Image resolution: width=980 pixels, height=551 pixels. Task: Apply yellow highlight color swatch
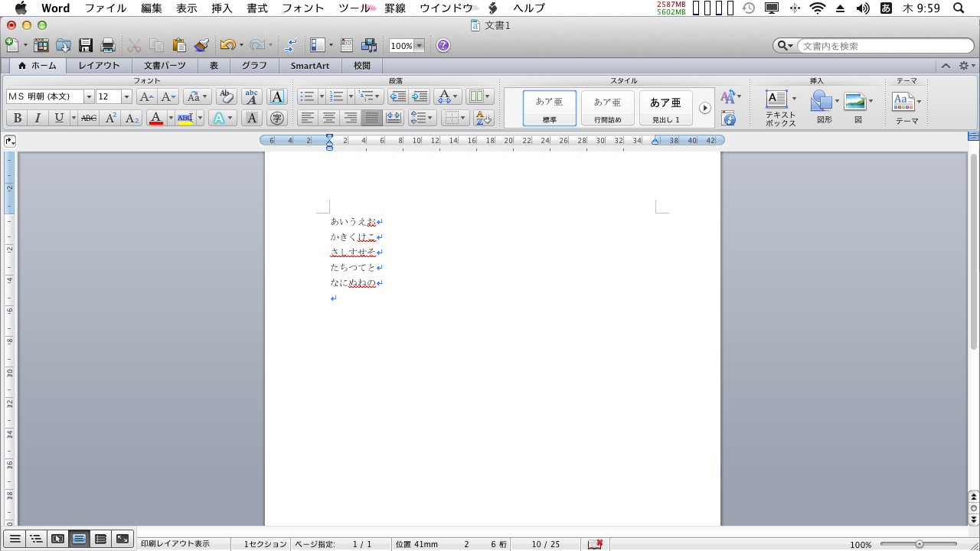pos(185,118)
